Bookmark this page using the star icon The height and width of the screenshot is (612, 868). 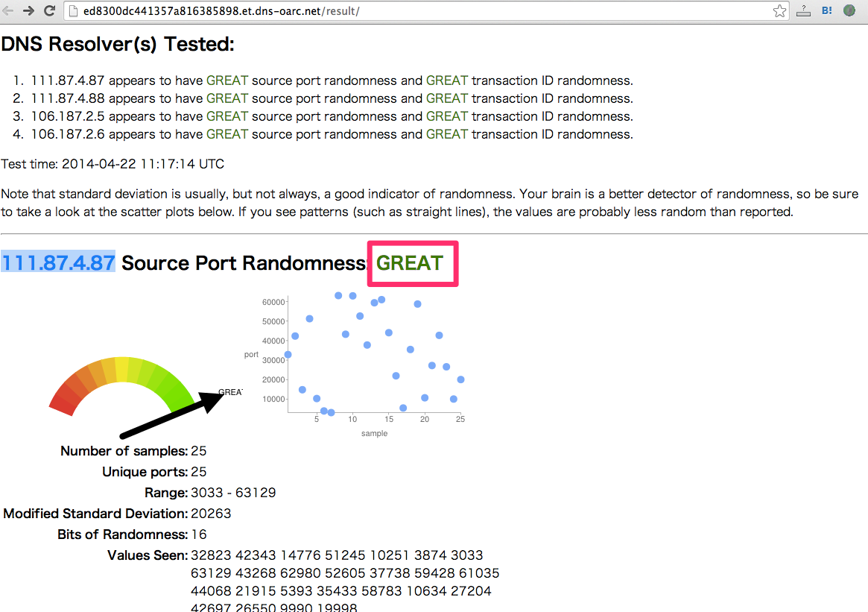click(779, 10)
